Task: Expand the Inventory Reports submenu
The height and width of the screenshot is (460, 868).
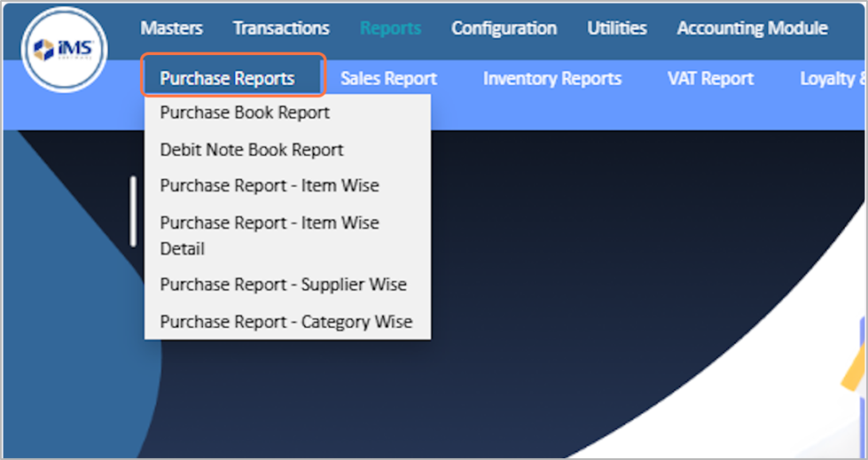Action: point(551,79)
